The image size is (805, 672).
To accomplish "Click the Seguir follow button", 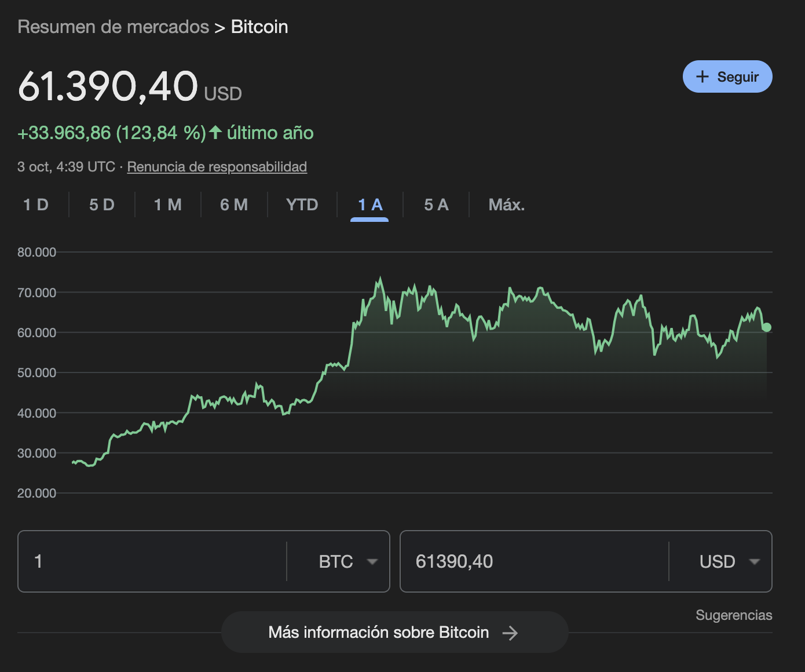I will tap(727, 76).
